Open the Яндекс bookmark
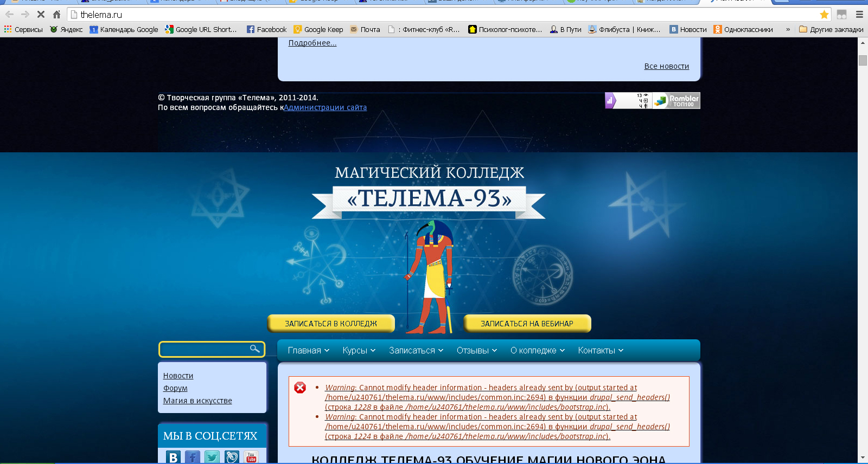Image resolution: width=868 pixels, height=464 pixels. (66, 29)
